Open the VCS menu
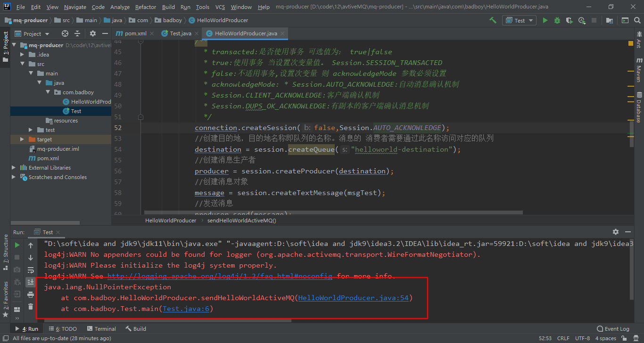The image size is (644, 343). point(220,7)
